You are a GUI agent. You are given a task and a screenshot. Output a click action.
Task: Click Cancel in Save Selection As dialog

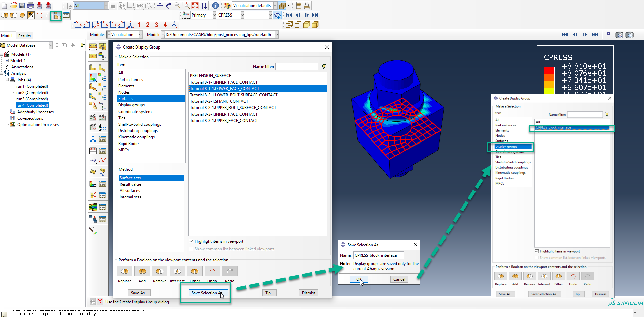(x=399, y=279)
